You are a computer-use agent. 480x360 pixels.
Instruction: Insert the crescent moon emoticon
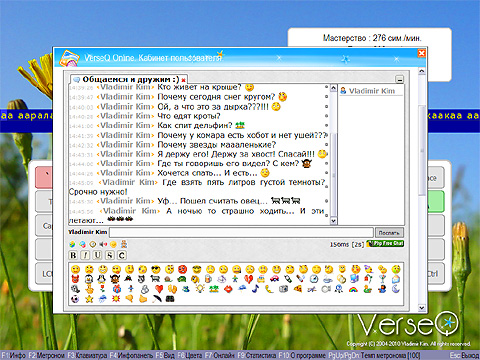tap(395, 289)
